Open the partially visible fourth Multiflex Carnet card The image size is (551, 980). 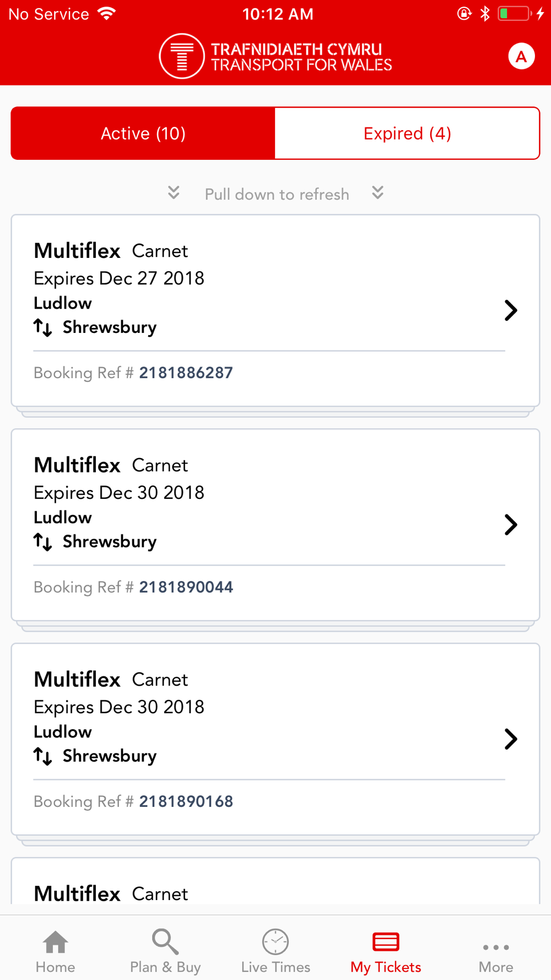[275, 881]
